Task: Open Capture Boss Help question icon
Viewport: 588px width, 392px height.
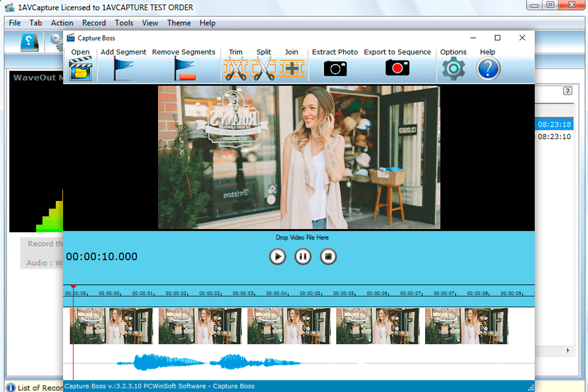Action: [x=488, y=69]
